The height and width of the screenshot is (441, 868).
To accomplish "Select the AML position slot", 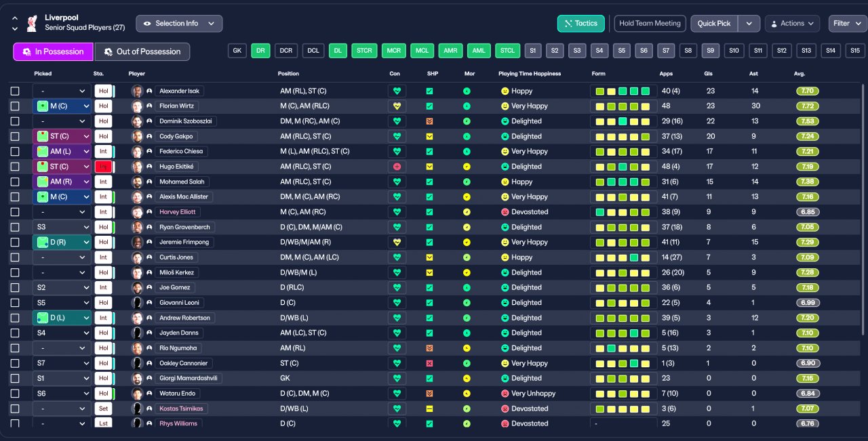I will click(479, 51).
